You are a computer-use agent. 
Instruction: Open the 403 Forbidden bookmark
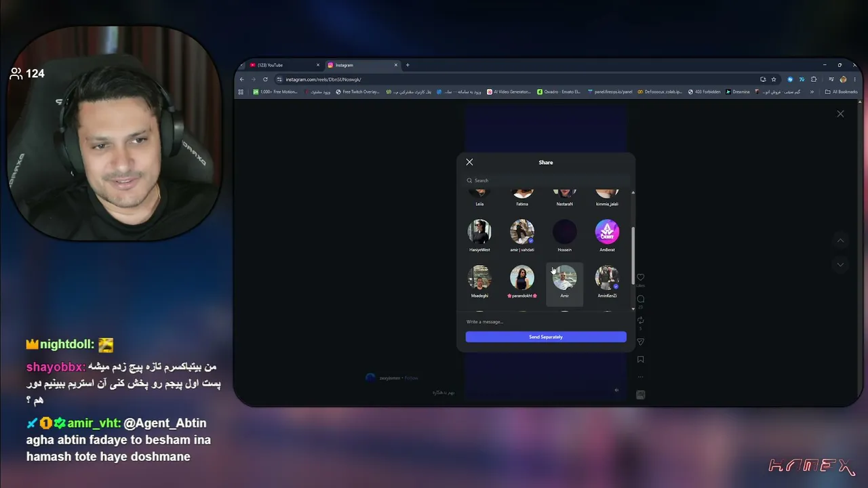705,91
